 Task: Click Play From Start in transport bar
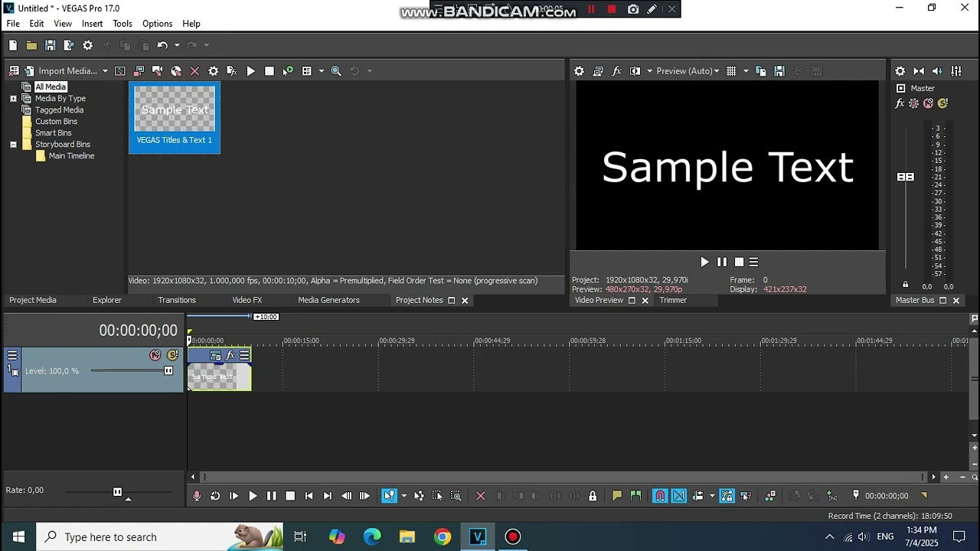point(234,496)
